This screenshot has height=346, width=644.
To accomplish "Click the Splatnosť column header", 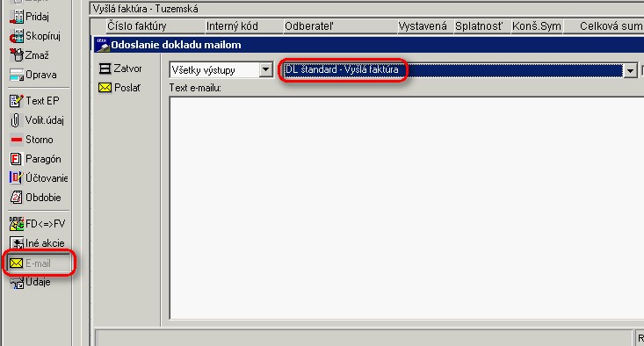I will click(x=482, y=26).
